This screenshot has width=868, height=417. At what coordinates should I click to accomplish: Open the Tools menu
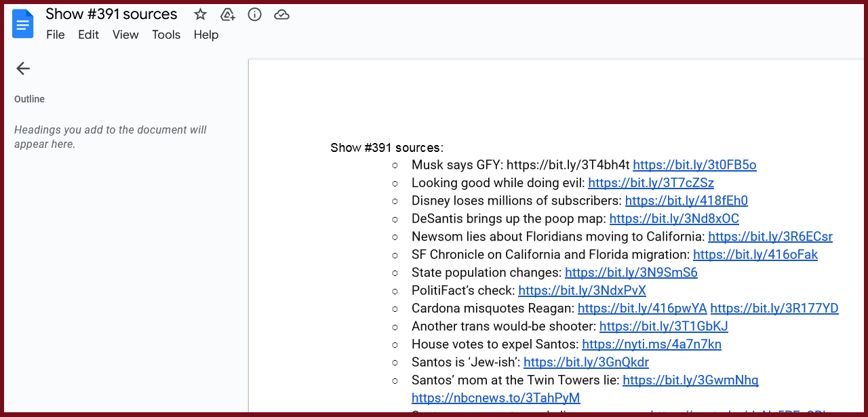(166, 35)
